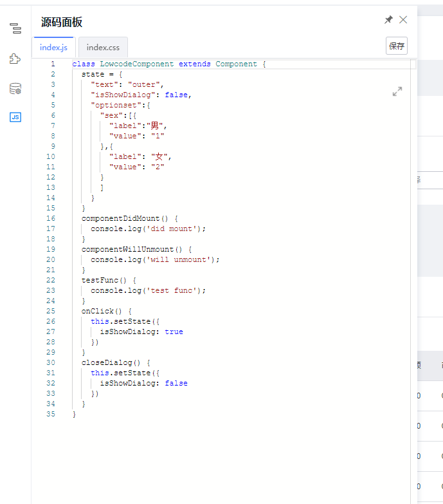Expand the code editor to fullscreen
The height and width of the screenshot is (504, 443).
click(x=397, y=91)
